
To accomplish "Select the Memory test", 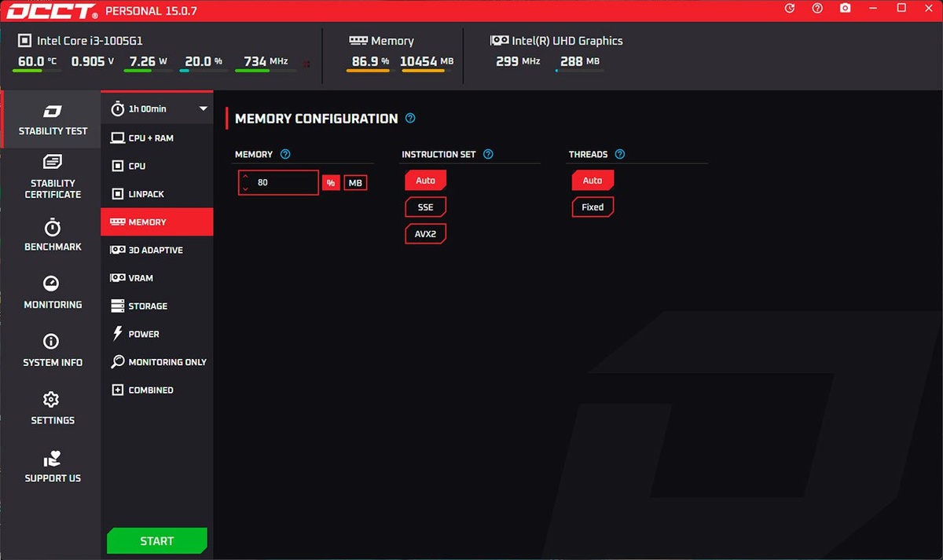I will point(157,221).
